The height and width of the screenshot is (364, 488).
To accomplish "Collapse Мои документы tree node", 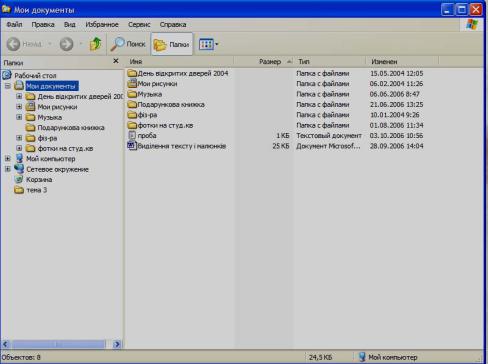I will click(8, 86).
